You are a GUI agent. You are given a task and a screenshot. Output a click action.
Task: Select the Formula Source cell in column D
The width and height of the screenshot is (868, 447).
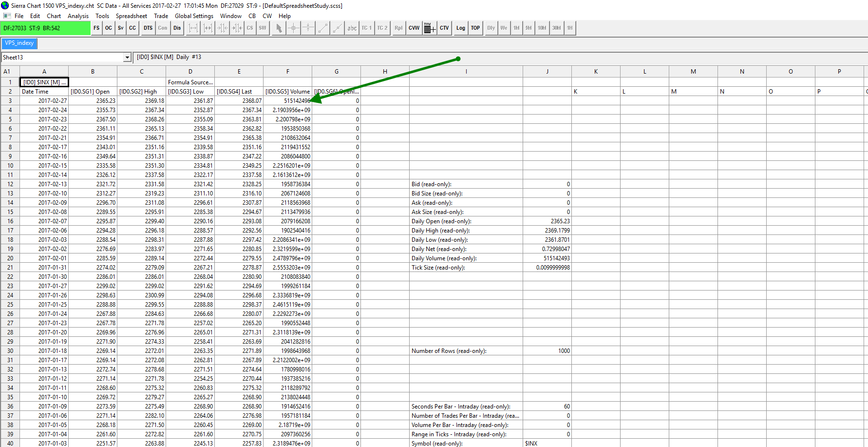[190, 82]
